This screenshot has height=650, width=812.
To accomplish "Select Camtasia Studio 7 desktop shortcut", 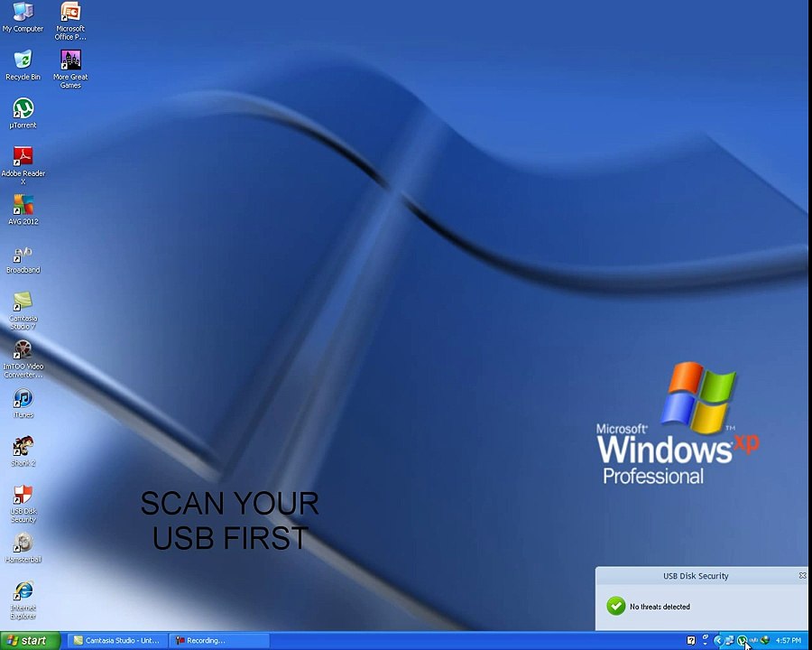I will (23, 310).
